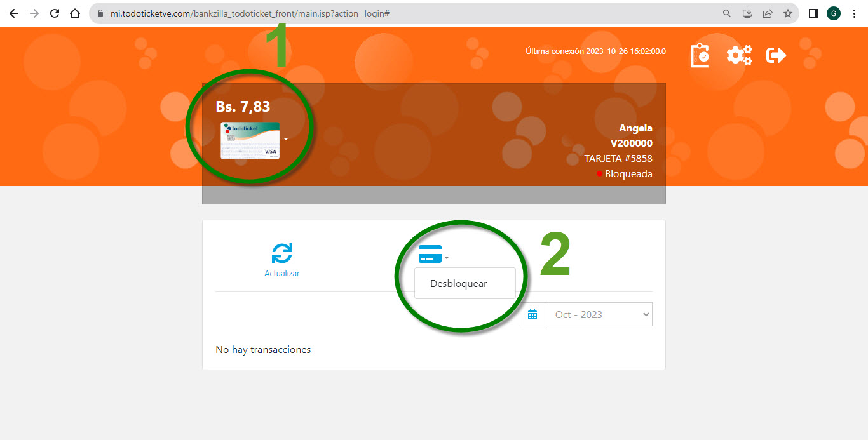Click the Actualizar text link

pyautogui.click(x=281, y=274)
